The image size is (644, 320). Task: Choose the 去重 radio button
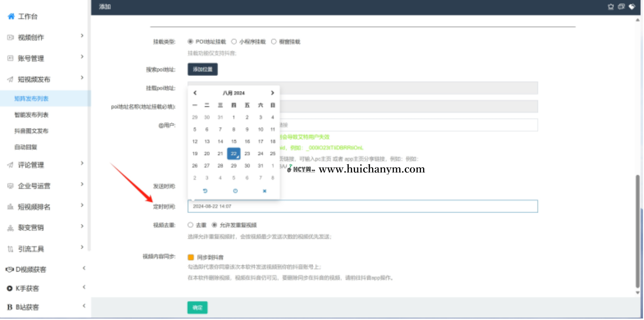tap(191, 225)
